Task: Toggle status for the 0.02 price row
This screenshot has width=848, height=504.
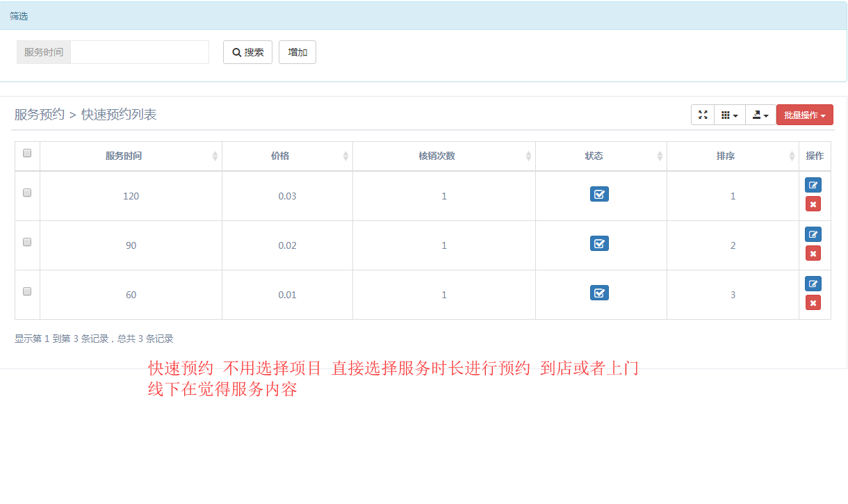Action: coord(599,243)
